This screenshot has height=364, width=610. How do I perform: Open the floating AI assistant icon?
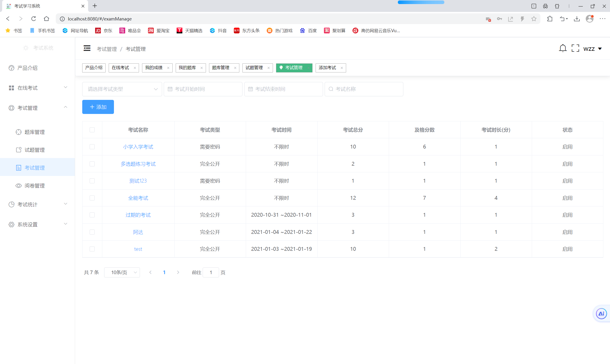click(x=601, y=313)
